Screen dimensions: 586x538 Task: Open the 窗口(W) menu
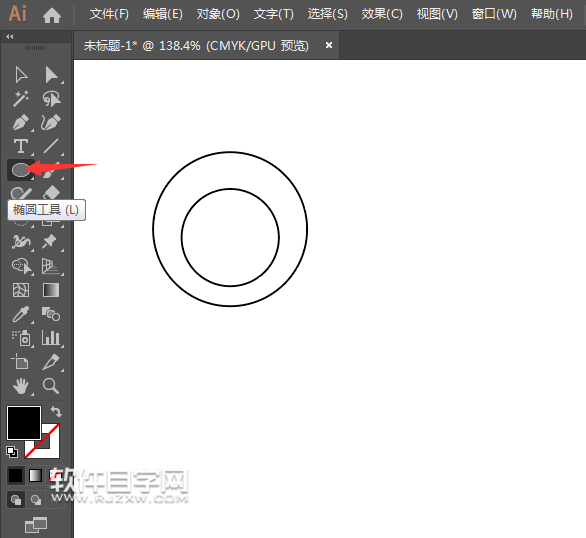494,14
